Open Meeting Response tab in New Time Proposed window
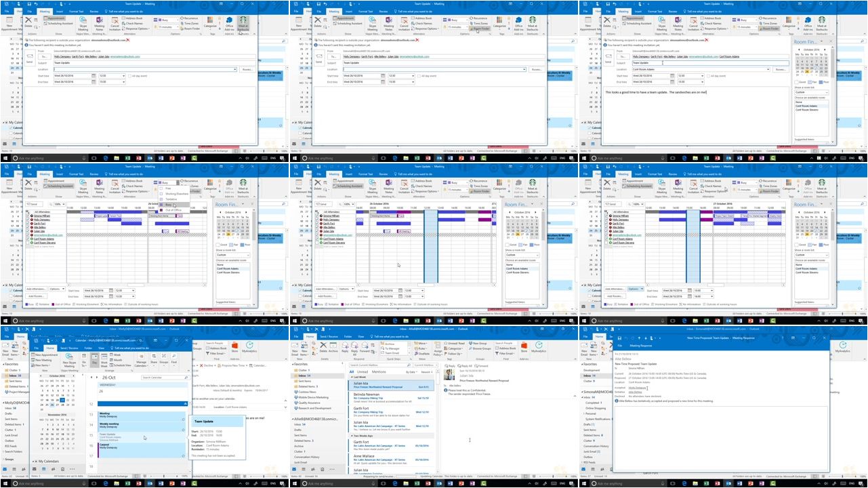The image size is (868, 488). 640,346
